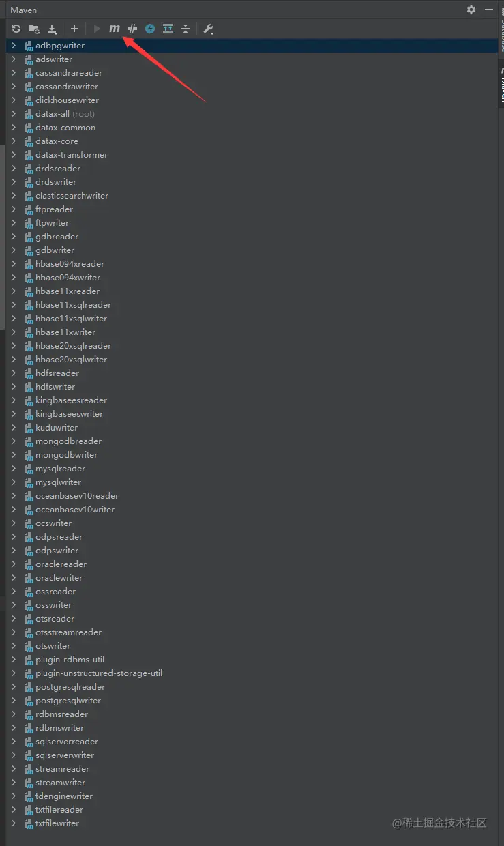Select the hdfswriter module
Screen dimensions: 504x846
[55, 387]
